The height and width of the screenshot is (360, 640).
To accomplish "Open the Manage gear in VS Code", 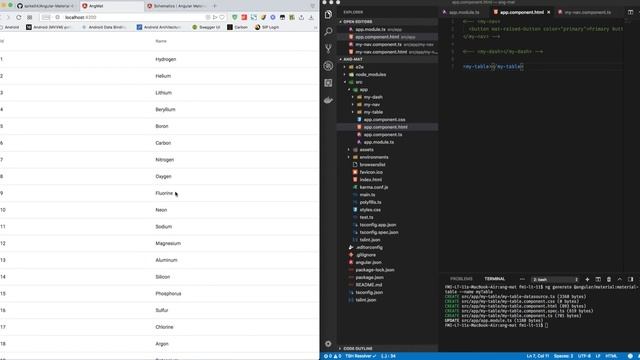I will [x=328, y=344].
